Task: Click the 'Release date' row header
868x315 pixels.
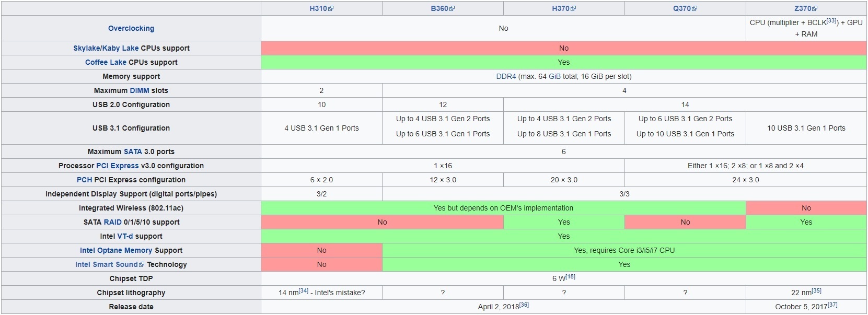Action: (131, 307)
